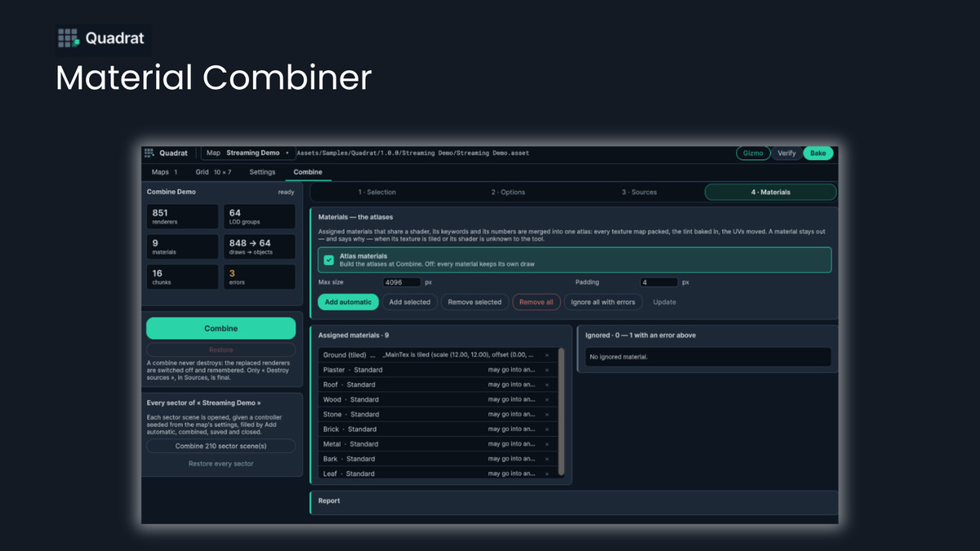Screen dimensions: 980x551
Task: Open the Map Streaming Demo dropdown
Action: [247, 153]
